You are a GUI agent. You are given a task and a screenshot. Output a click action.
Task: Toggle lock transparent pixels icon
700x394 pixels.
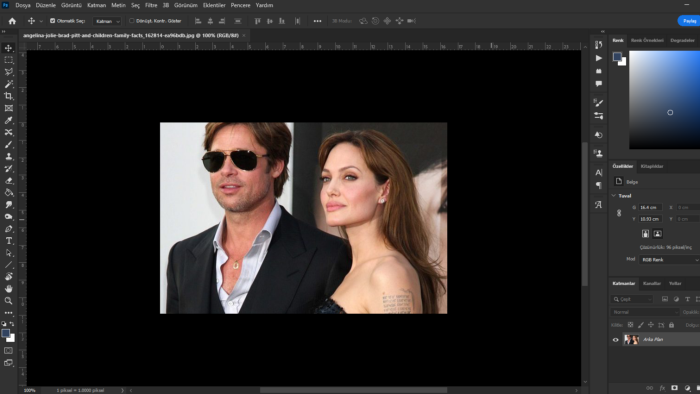point(630,325)
